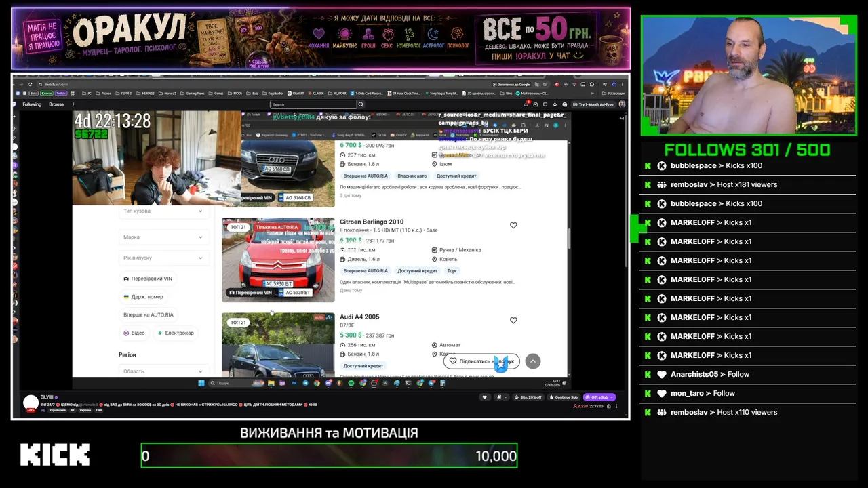Open the Browse tab on Twitch

click(x=56, y=104)
